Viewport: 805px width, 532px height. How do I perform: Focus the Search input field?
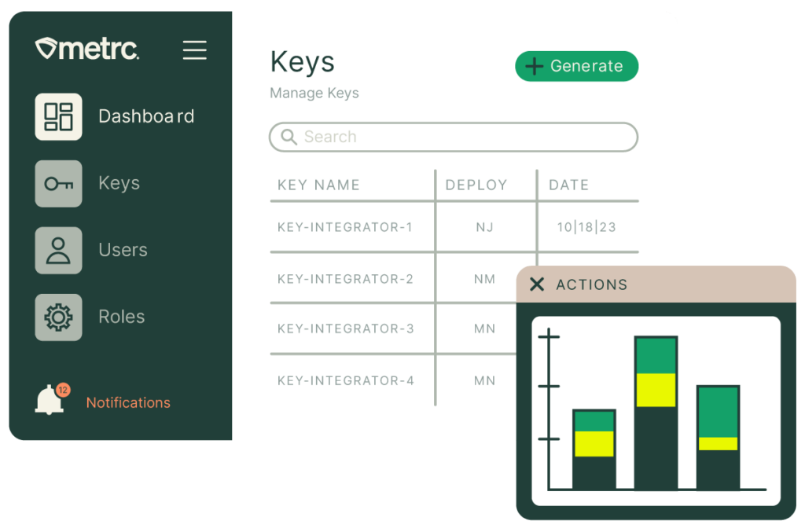pos(454,137)
